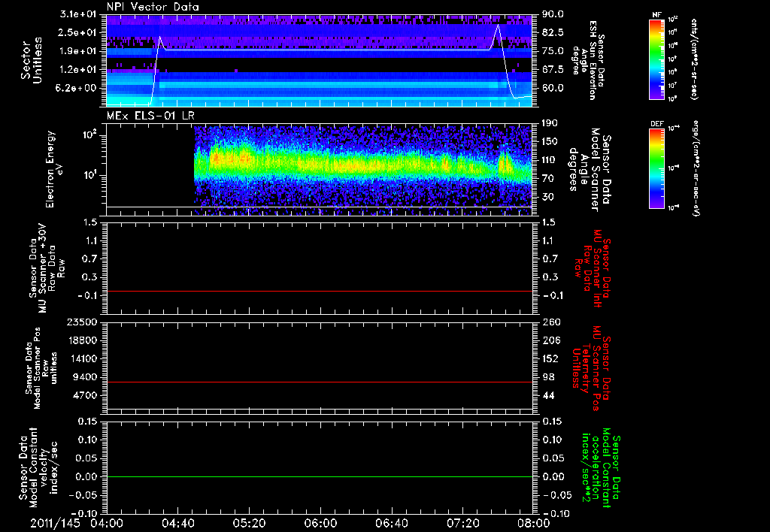Viewport: 770px width, 532px height.
Task: Click the '08:00' time tick label
Action: pyautogui.click(x=534, y=523)
